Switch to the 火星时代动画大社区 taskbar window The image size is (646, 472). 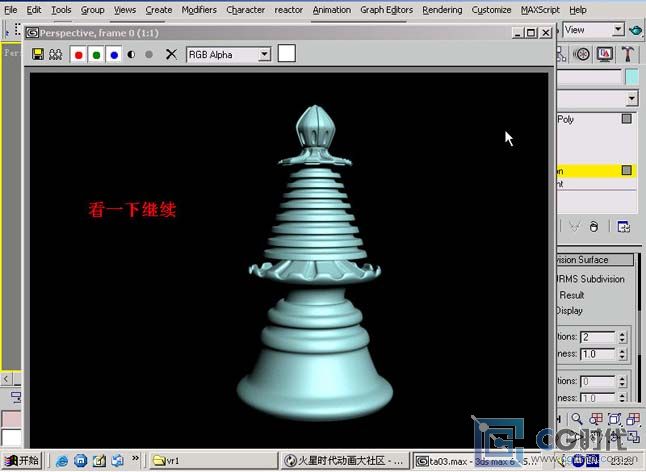344,460
